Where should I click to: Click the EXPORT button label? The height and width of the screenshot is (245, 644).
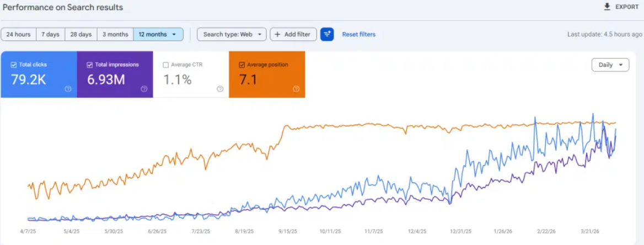pyautogui.click(x=627, y=7)
